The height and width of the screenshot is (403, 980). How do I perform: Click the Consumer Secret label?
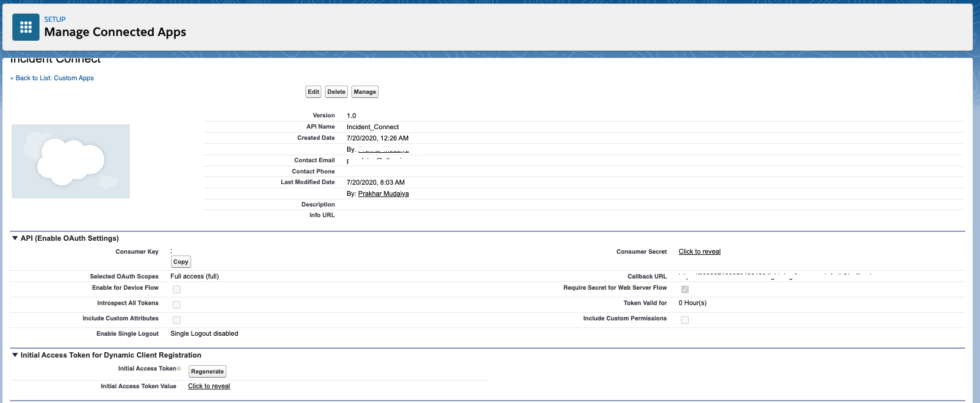[x=642, y=251]
